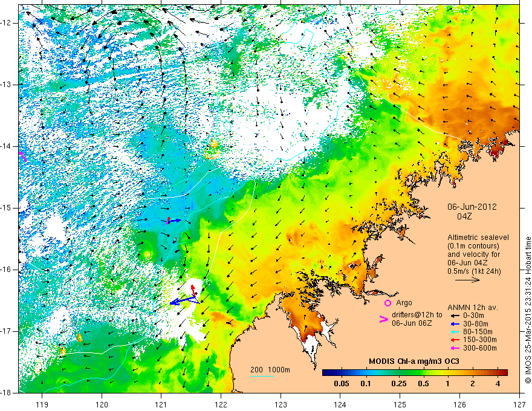Click the latitude axis label '-18'
The image size is (532, 411).
[x=6, y=393]
